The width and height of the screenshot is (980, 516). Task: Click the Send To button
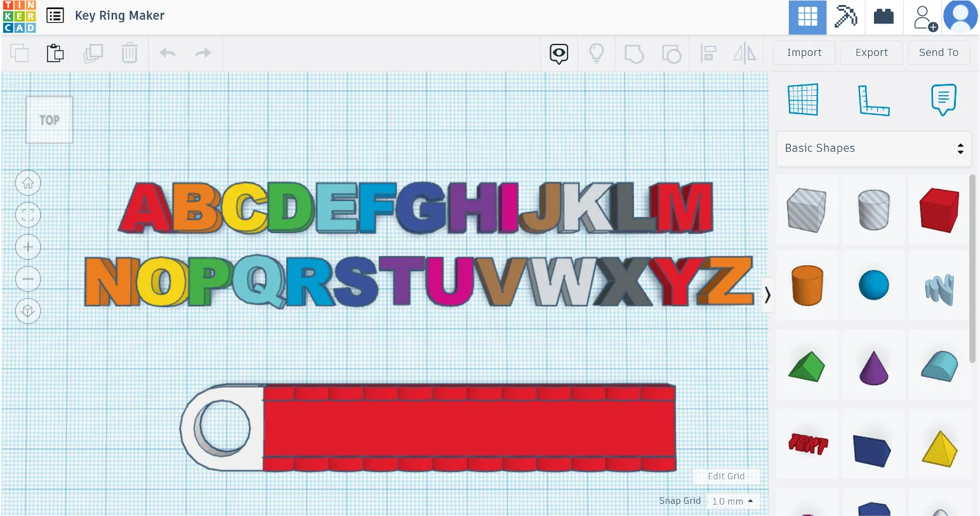pos(939,53)
